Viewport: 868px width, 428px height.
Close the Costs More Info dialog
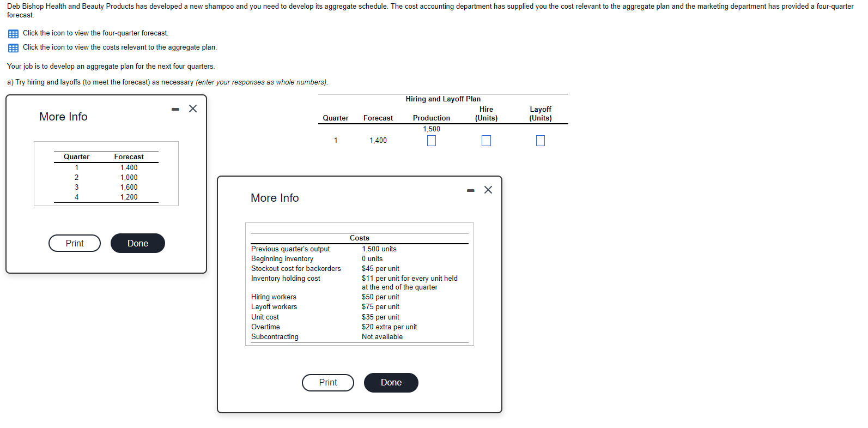(x=488, y=190)
